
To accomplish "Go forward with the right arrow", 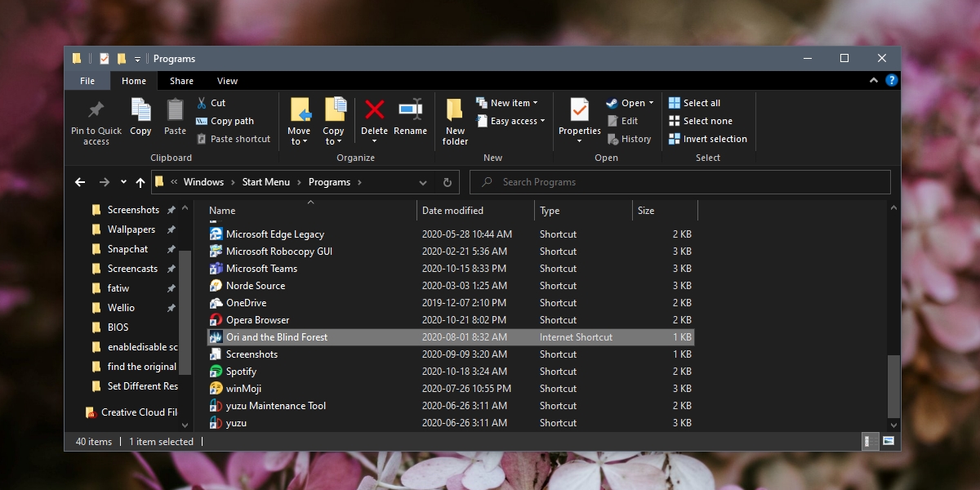I will pos(104,182).
